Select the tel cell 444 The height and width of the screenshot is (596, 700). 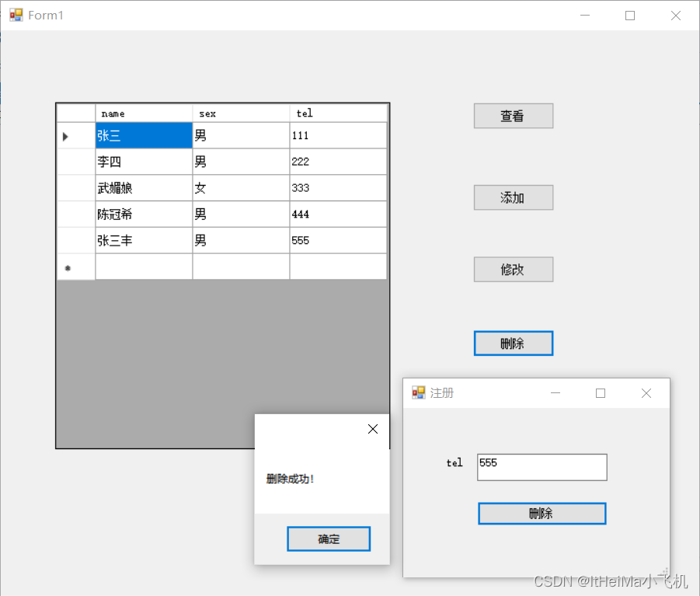pos(339,214)
